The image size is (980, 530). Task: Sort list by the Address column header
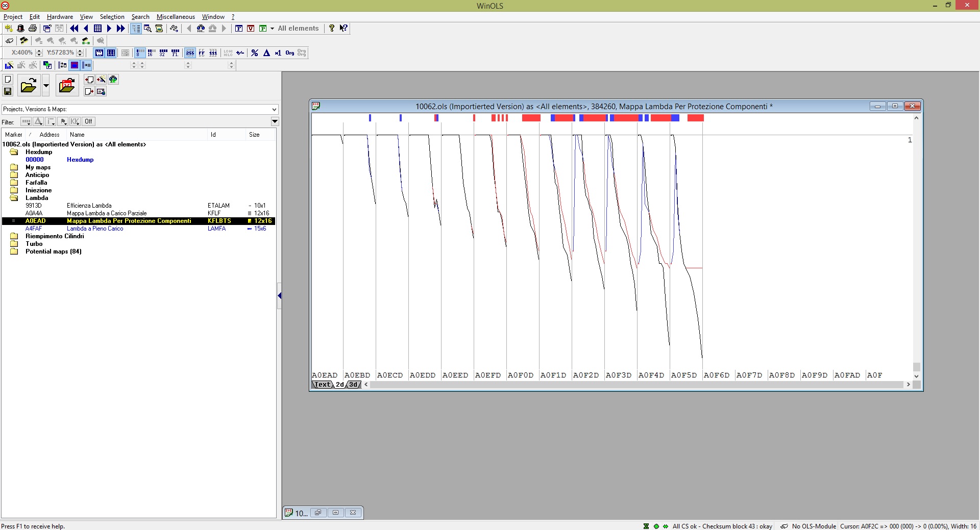click(x=50, y=135)
